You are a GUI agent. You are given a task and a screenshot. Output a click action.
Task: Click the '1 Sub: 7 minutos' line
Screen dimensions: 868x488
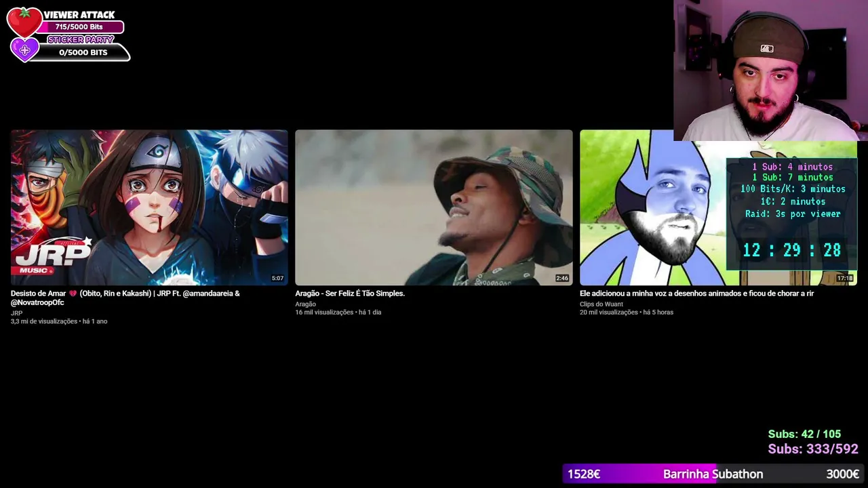coord(792,178)
